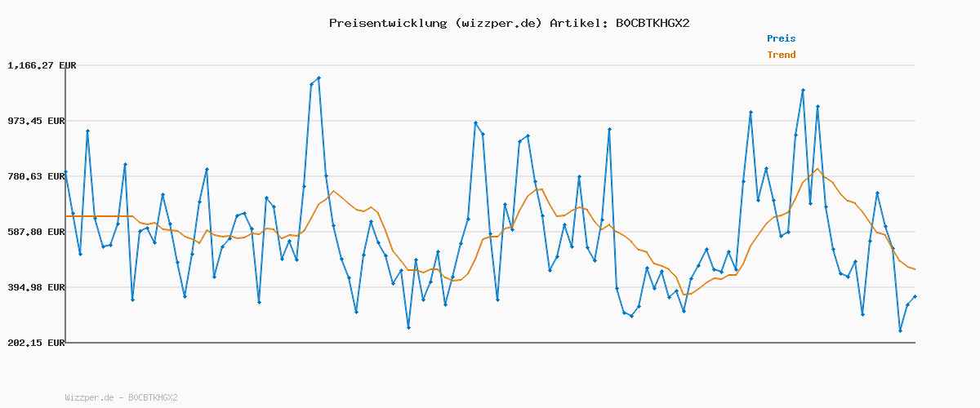Click the article number B0CBTKHGX2 in the title
The height and width of the screenshot is (408, 980).
(x=648, y=23)
